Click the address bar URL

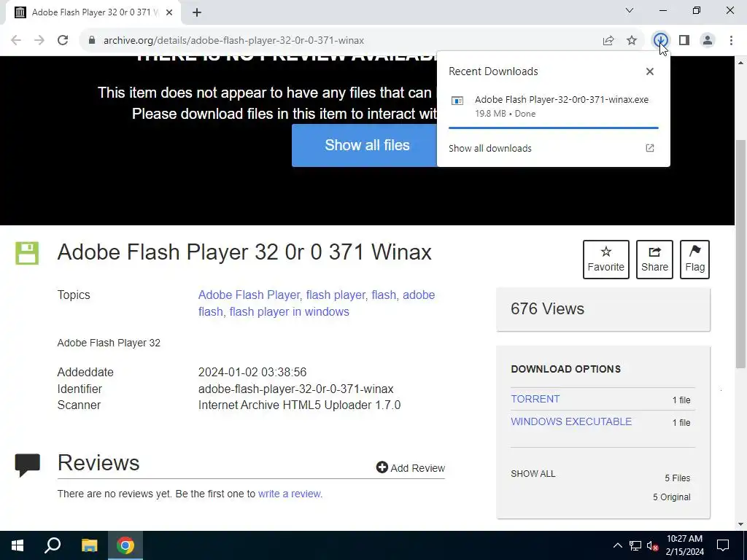tap(234, 41)
